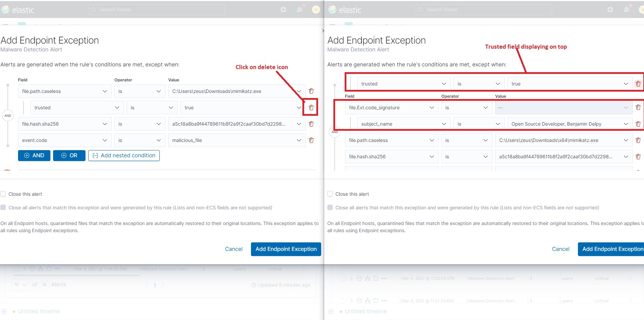This screenshot has width=644, height=320.
Task: Click the Add nested condition button
Action: 124,155
